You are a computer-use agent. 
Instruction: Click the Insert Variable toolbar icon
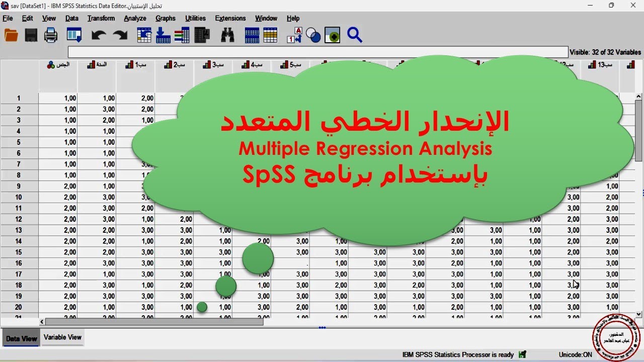click(x=270, y=35)
